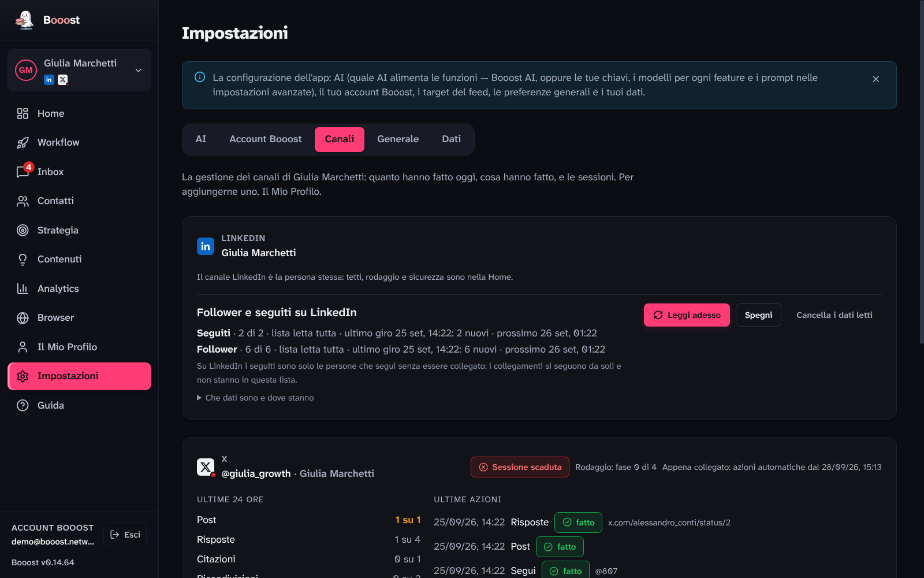Expand 'Che dati sono e dove stanno'
924x578 pixels.
[255, 398]
